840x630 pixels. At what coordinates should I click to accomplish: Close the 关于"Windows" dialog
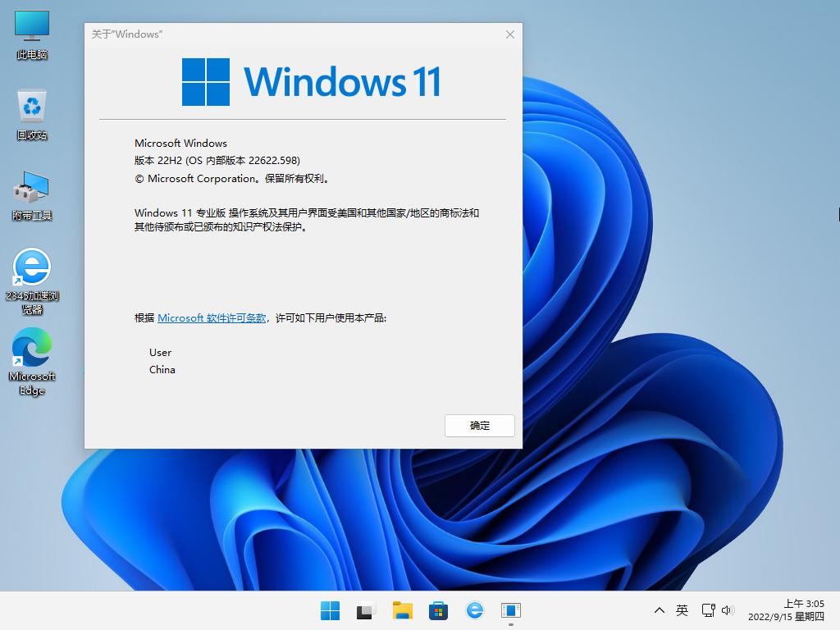tap(510, 34)
